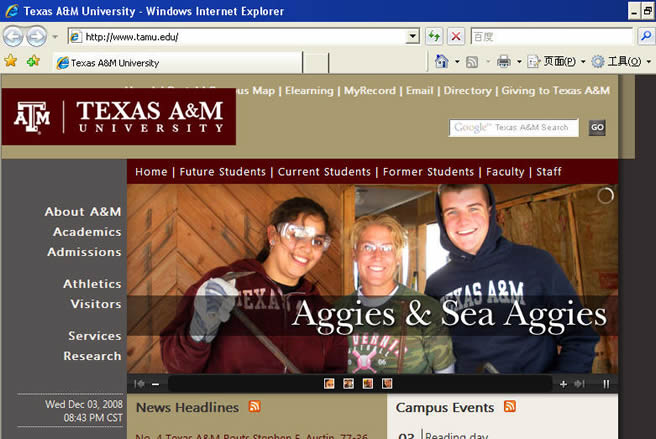Viewport: 656px width, 439px height.
Task: Expand the Print options dropdown arrow
Action: pos(519,62)
